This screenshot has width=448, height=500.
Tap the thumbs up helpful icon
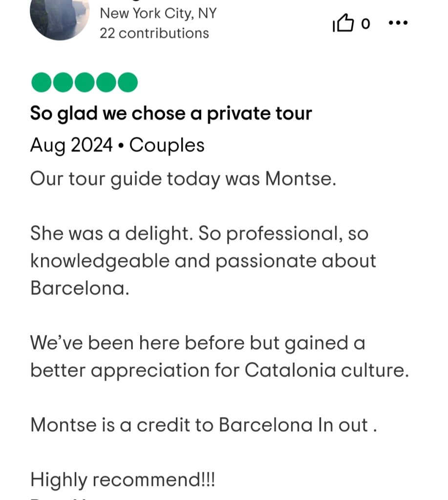coord(343,23)
